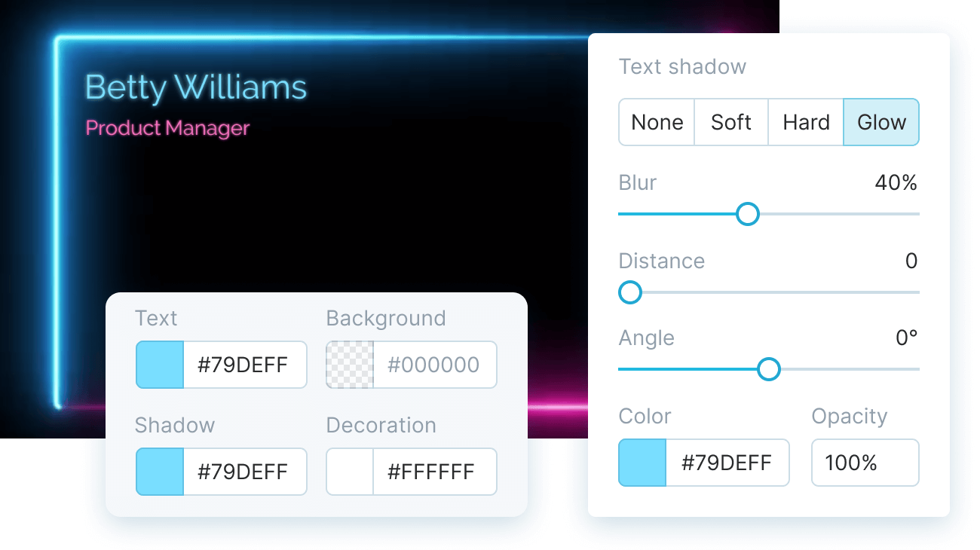980x550 pixels.
Task: Open the Text color swatch
Action: (x=160, y=365)
